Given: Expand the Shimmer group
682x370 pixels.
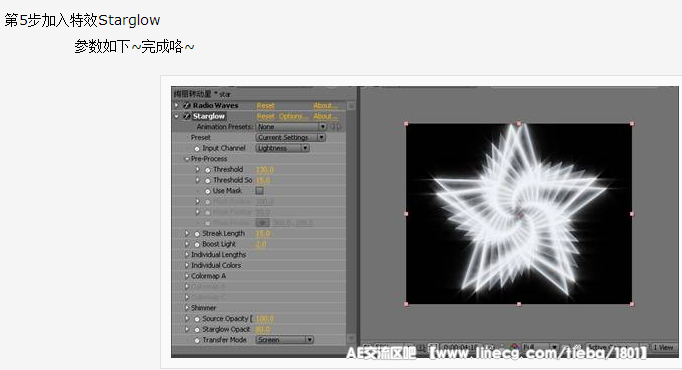Looking at the screenshot, I should pyautogui.click(x=187, y=308).
